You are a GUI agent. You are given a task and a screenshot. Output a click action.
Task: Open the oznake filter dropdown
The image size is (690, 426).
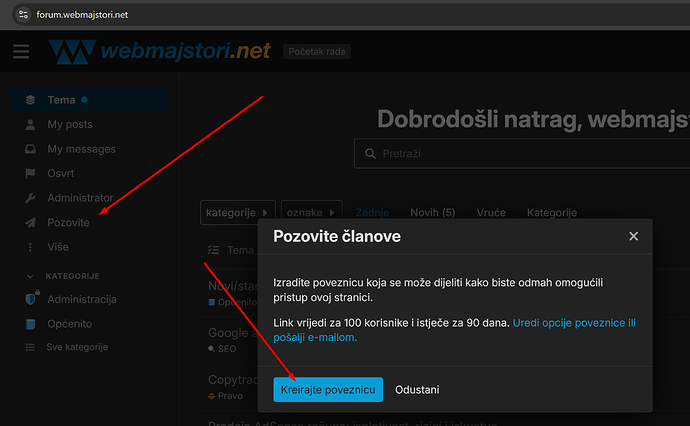point(312,213)
